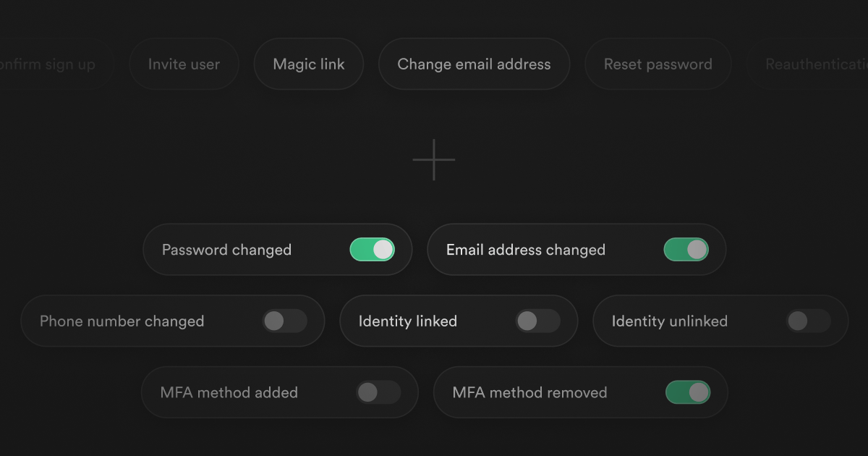Disable the Password changed toggle
868x456 pixels.
tap(372, 250)
